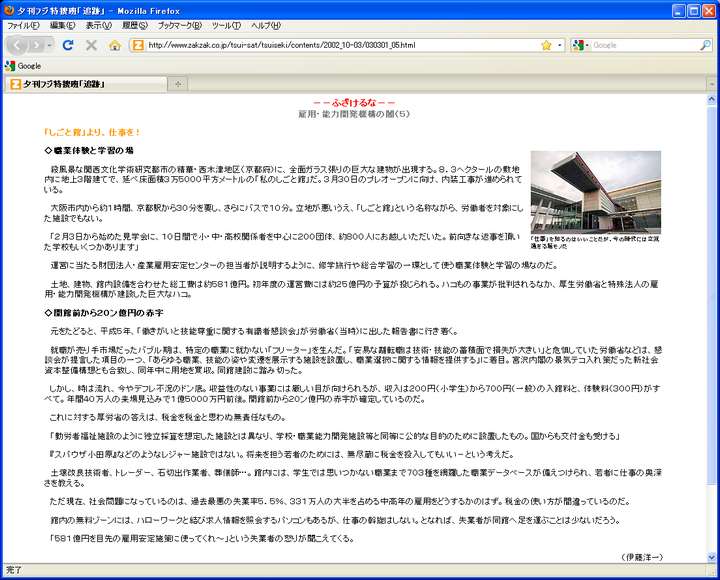Click the search magnifier icon

click(704, 45)
